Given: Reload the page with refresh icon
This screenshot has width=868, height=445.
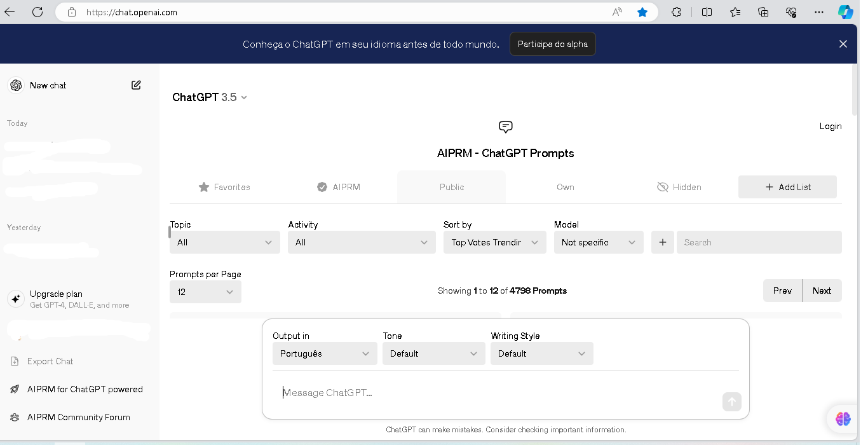Looking at the screenshot, I should click(x=37, y=12).
